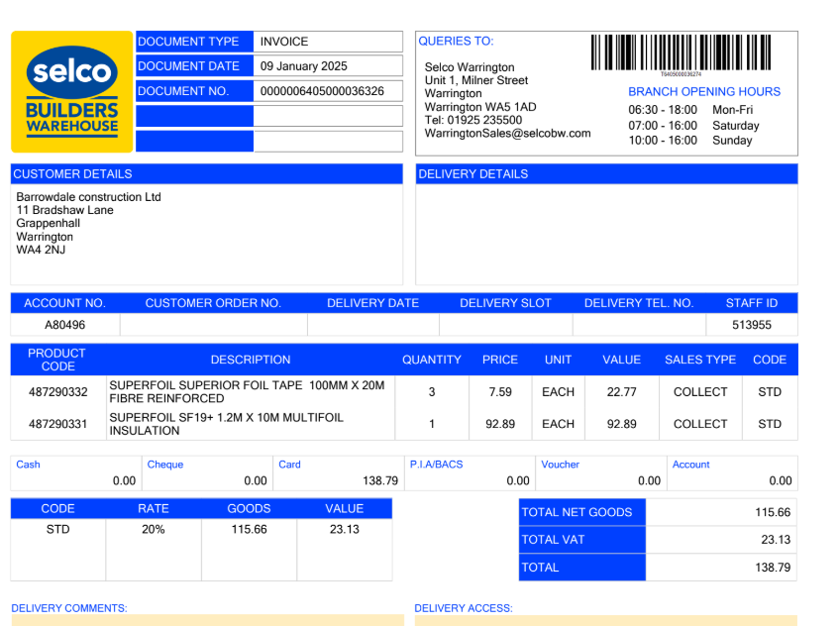Click DELIVERY DATE header

(x=372, y=303)
